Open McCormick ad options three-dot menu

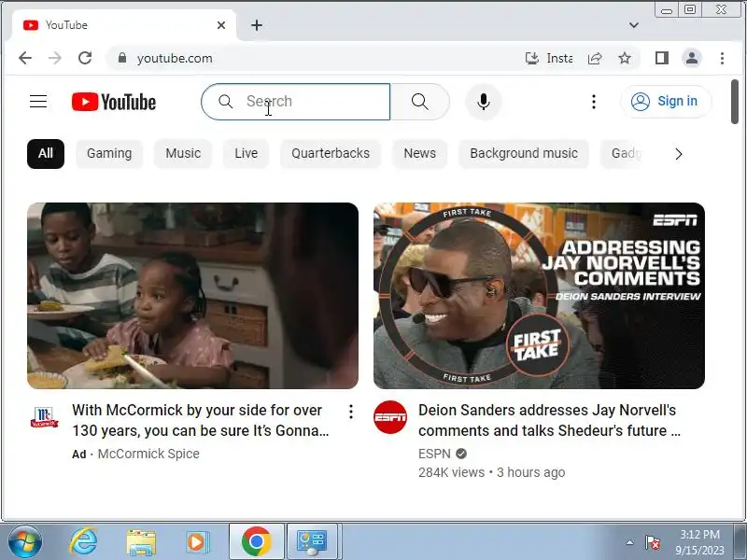(351, 412)
